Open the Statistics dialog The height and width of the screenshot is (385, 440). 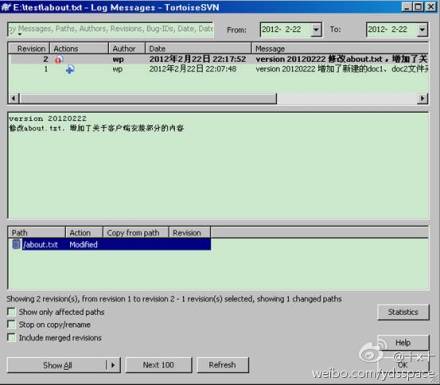pos(403,312)
